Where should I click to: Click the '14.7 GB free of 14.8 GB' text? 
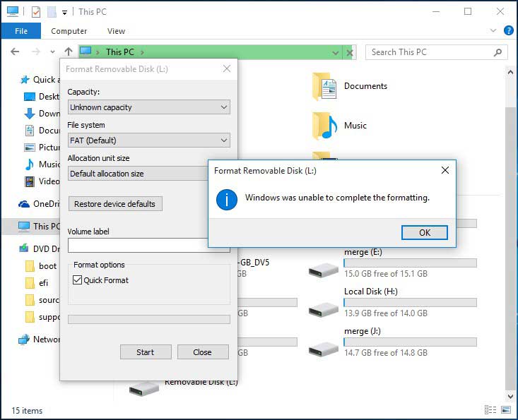tap(386, 353)
